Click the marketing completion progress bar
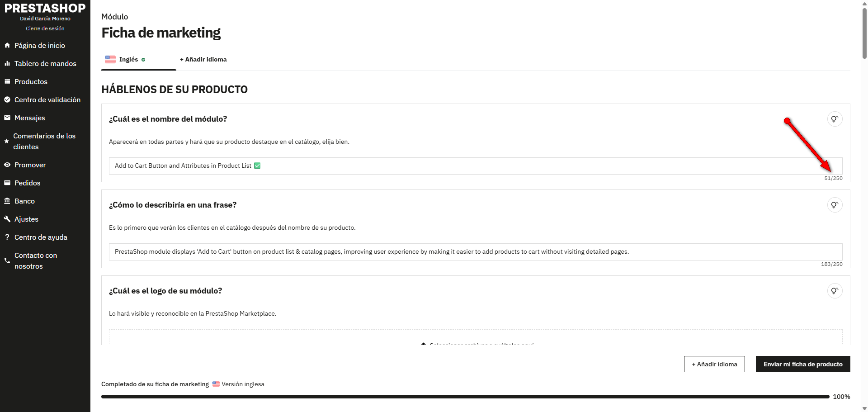 pyautogui.click(x=465, y=397)
